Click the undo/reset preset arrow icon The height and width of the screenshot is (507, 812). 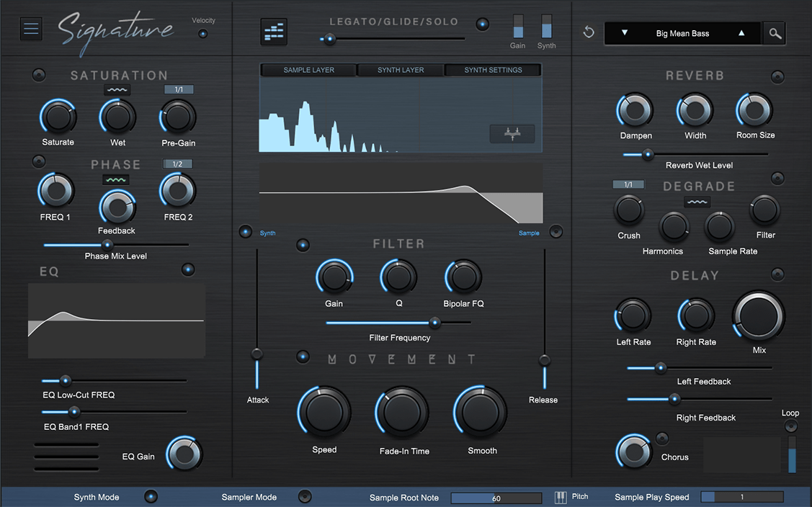pyautogui.click(x=588, y=32)
